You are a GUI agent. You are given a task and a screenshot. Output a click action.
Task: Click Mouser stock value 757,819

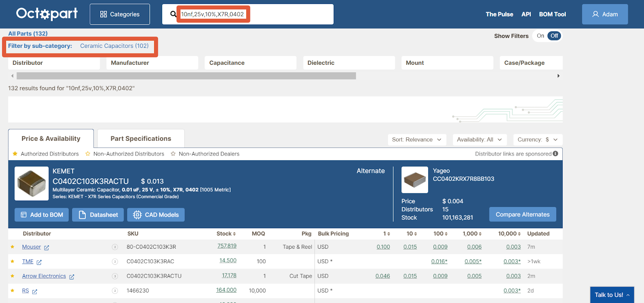(227, 246)
